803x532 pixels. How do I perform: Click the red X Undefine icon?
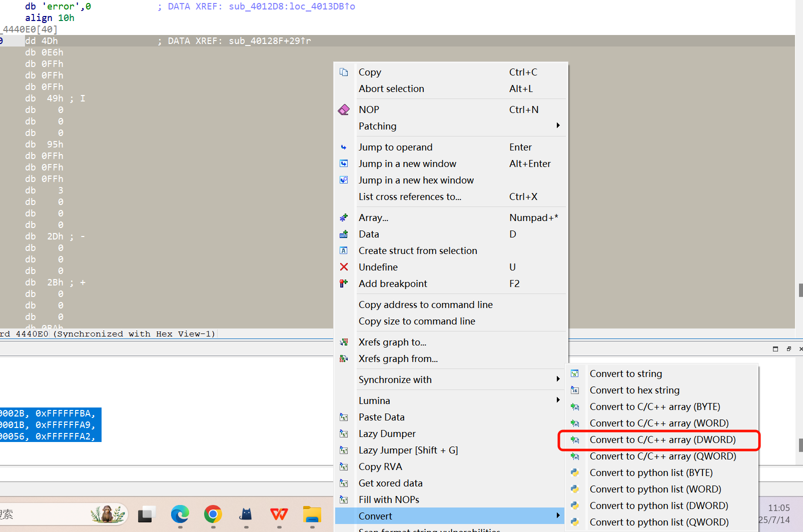pos(344,267)
